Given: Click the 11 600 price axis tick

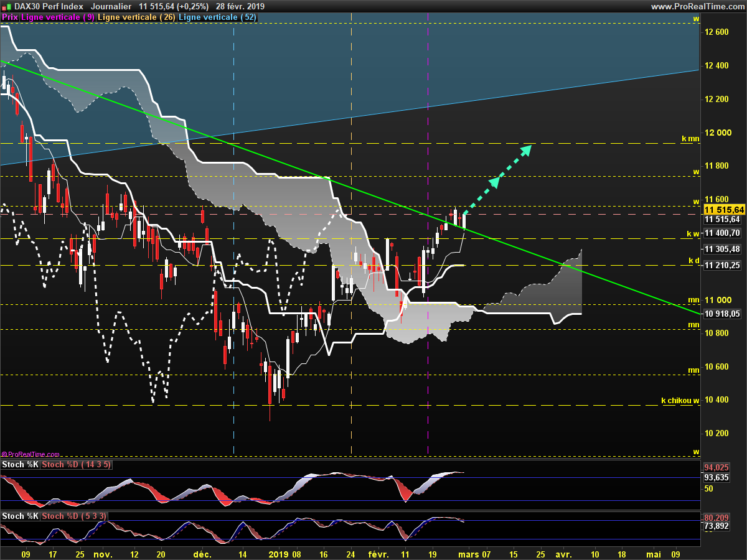Looking at the screenshot, I should (716, 198).
